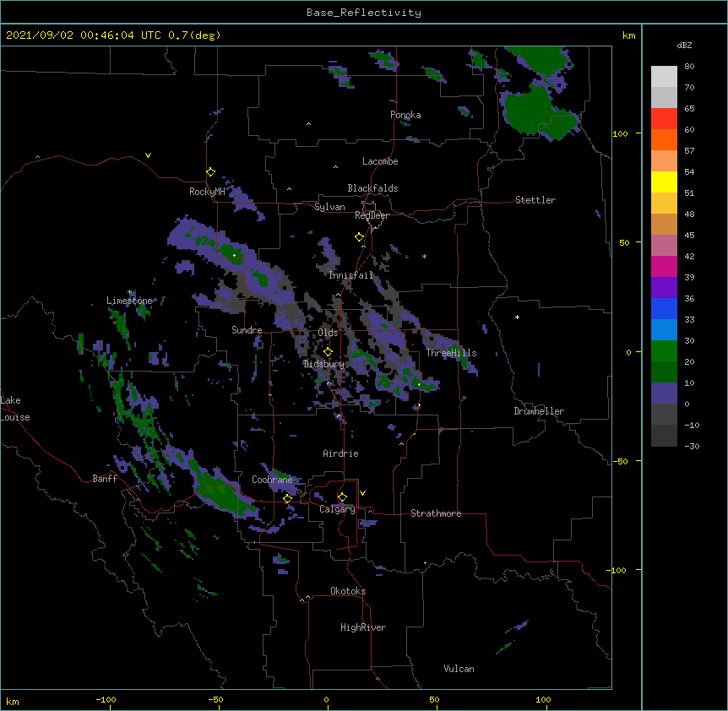Click the Cochrane city label
Screen dimensions: 728x711
pyautogui.click(x=272, y=480)
